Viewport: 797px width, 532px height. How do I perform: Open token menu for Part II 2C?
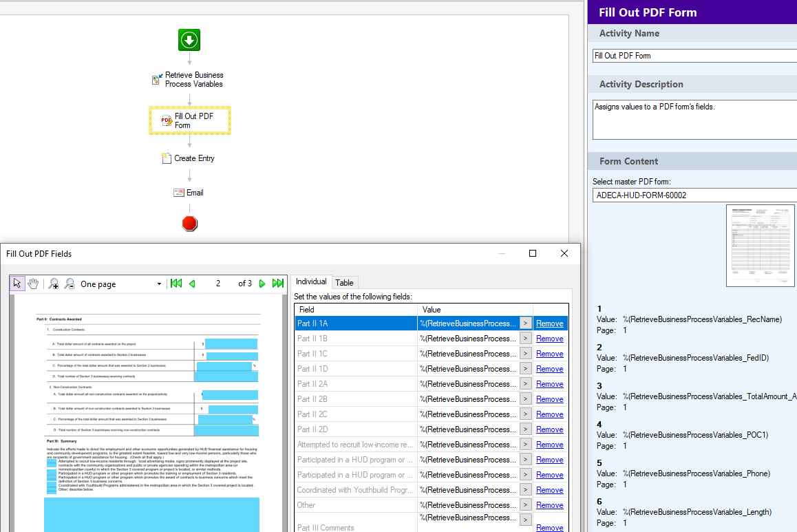coord(525,414)
